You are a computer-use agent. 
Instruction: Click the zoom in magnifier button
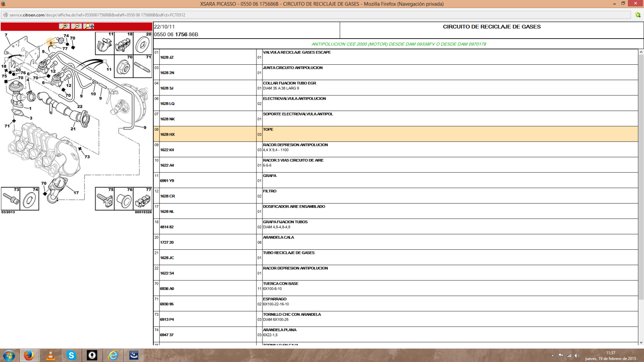64,26
